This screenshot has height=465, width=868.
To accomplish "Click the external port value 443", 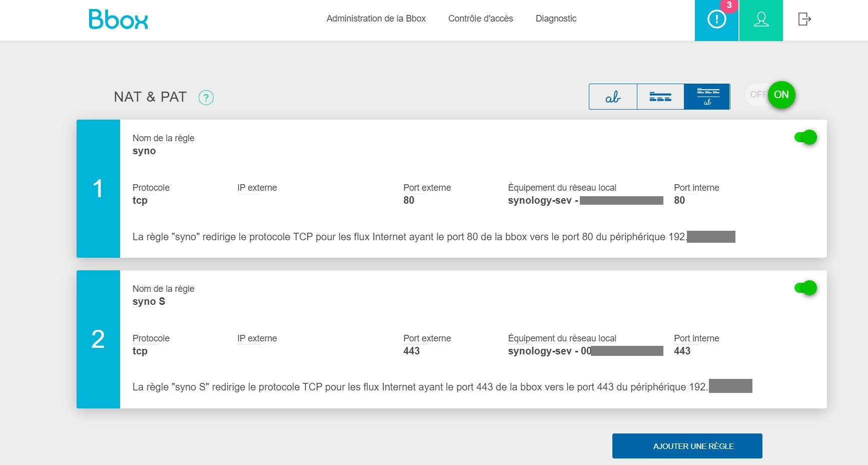I will pyautogui.click(x=412, y=351).
